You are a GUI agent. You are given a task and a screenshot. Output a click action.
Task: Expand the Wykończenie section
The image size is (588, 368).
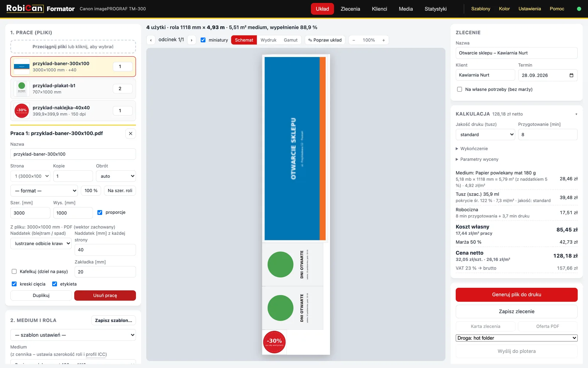tap(472, 149)
